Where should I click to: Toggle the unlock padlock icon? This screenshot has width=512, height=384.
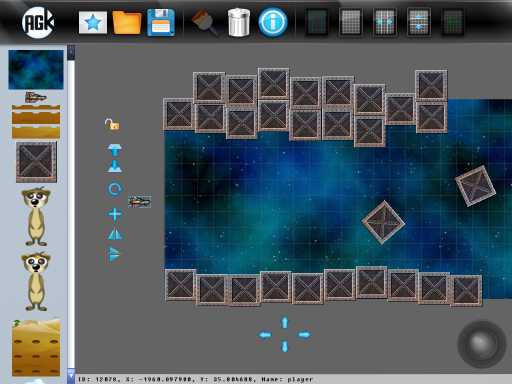[112, 124]
